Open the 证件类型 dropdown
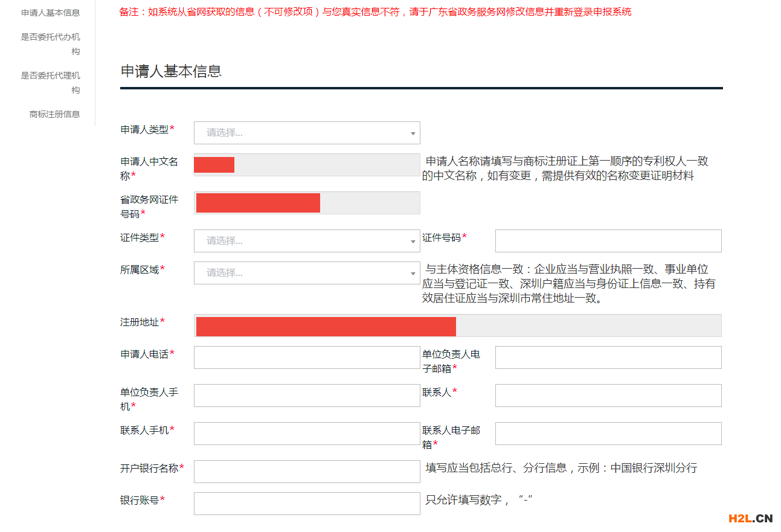781x532 pixels. coord(307,241)
